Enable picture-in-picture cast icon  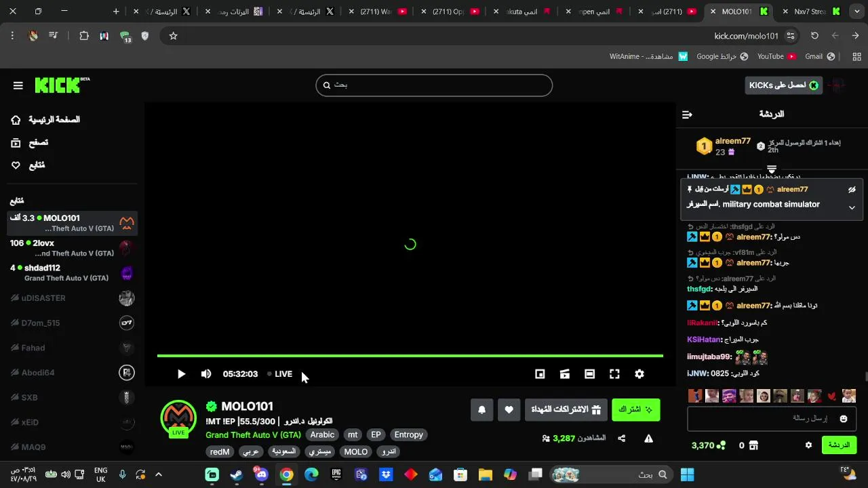coord(565,374)
